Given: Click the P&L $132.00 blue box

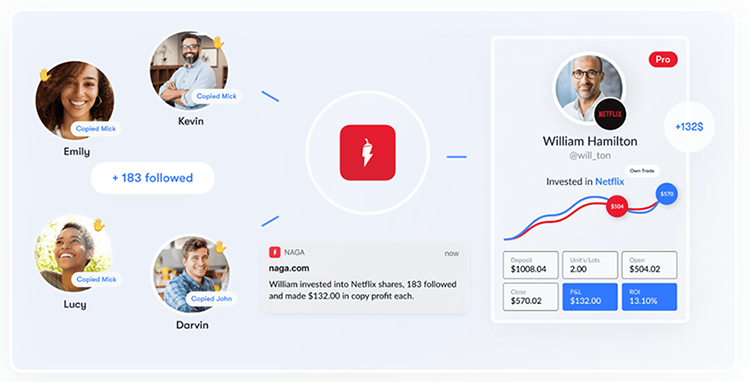Looking at the screenshot, I should 590,296.
